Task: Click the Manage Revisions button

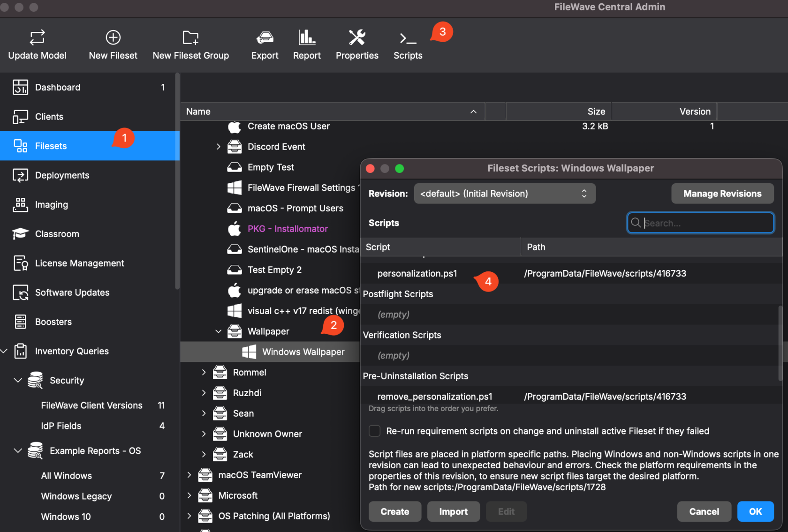Action: click(x=722, y=194)
